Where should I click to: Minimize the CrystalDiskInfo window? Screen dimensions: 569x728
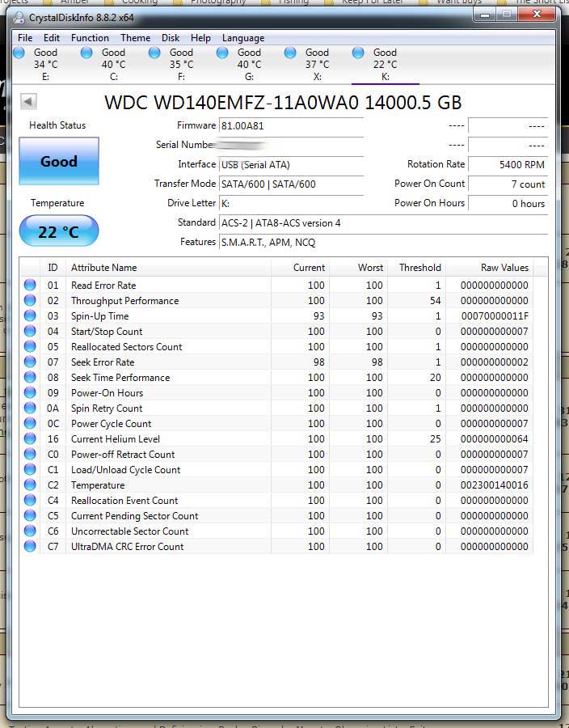click(x=485, y=15)
